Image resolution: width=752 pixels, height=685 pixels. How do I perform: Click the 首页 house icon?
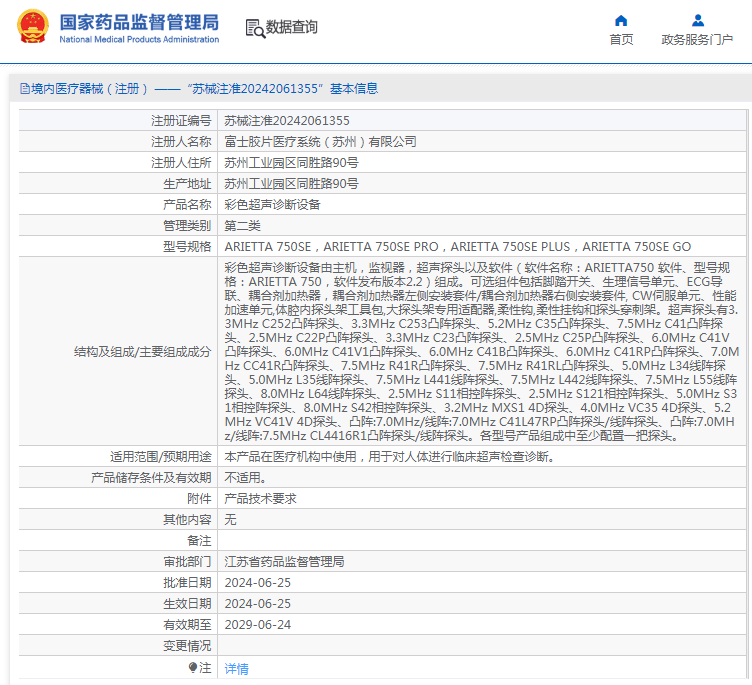pos(621,20)
